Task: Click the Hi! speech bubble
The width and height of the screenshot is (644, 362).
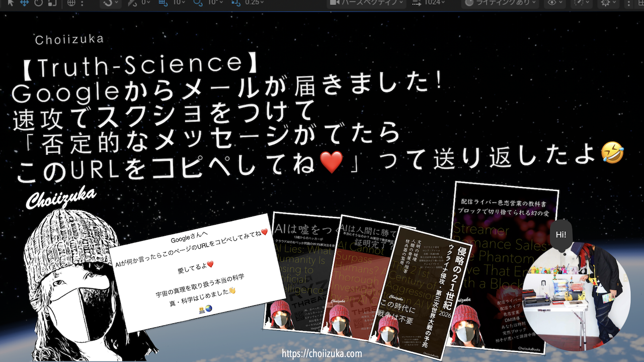Action: pyautogui.click(x=560, y=235)
